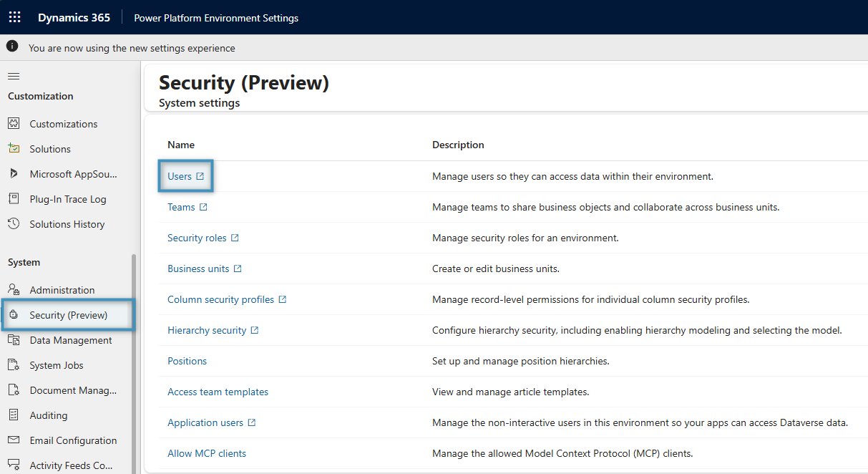Click the Solutions icon in sidebar
This screenshot has width=868, height=474.
[x=14, y=149]
